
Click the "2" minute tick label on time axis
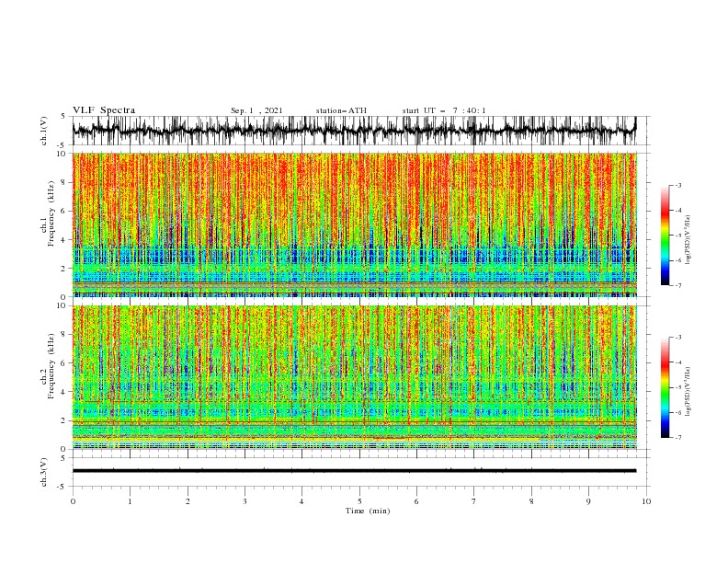[188, 501]
